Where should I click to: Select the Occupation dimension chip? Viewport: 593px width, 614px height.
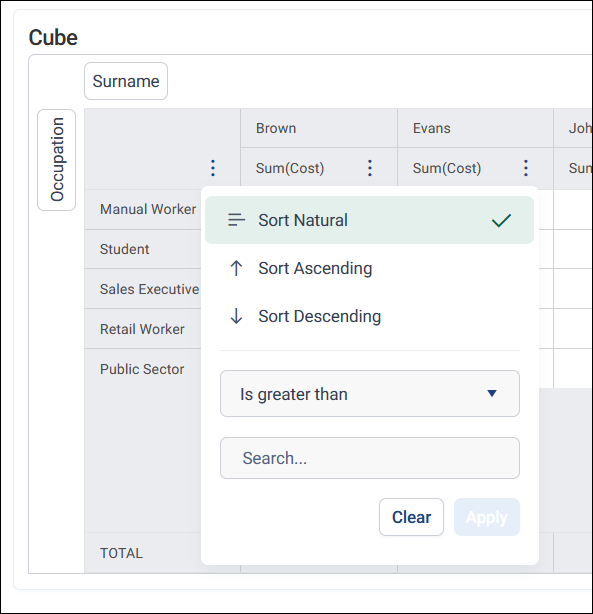(x=57, y=160)
